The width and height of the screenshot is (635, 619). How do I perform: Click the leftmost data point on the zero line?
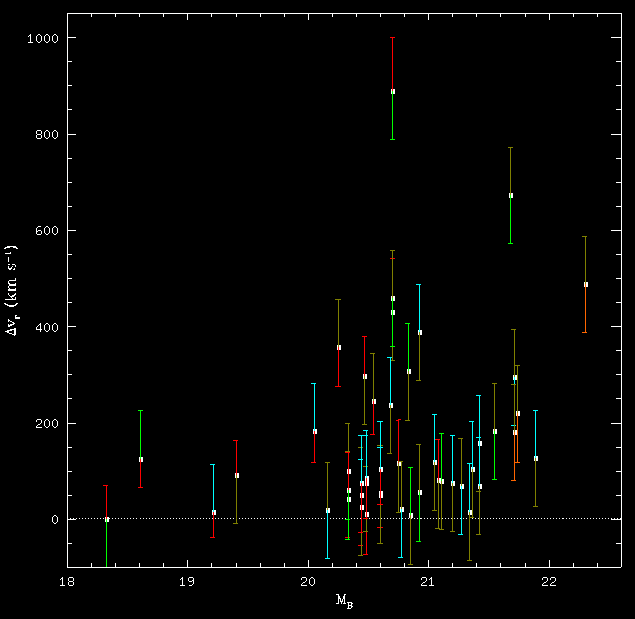tap(107, 519)
